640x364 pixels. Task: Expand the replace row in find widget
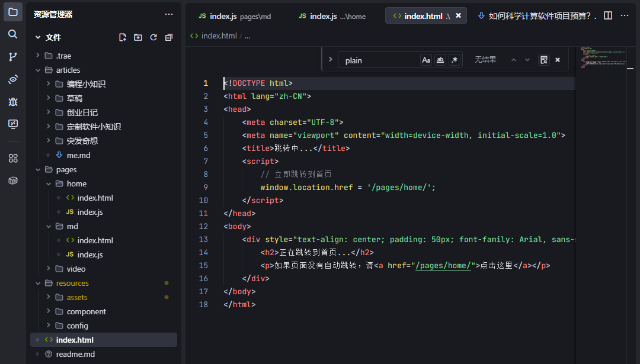[x=330, y=60]
